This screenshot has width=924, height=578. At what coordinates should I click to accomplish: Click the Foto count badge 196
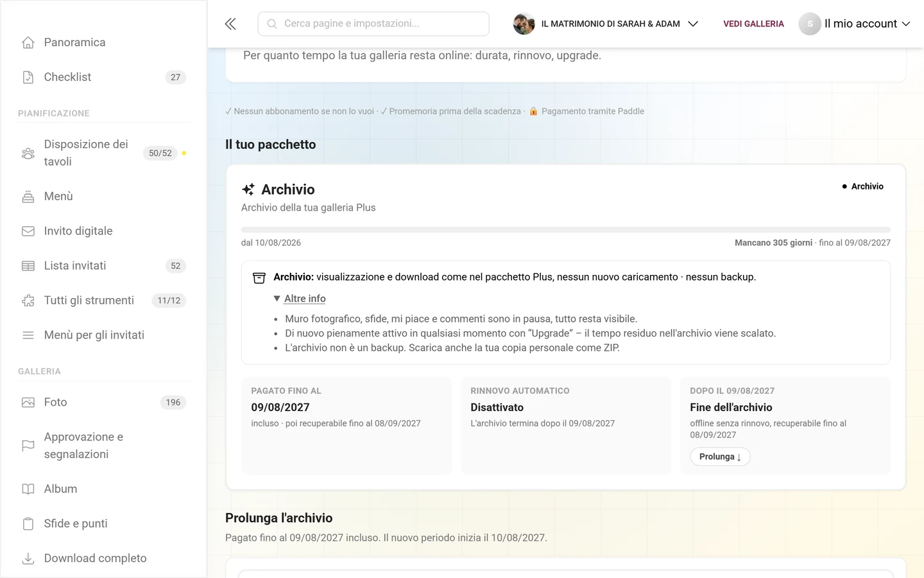tap(173, 403)
